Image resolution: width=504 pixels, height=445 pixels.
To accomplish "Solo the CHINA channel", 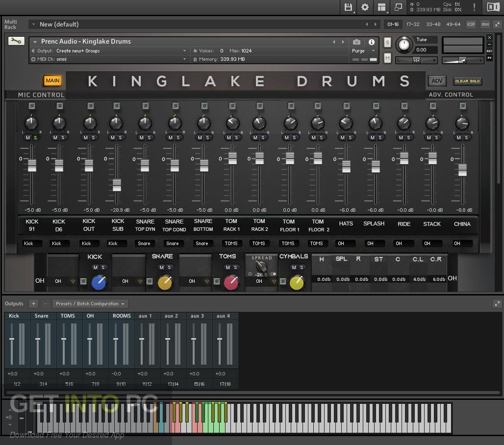I will pos(466,138).
